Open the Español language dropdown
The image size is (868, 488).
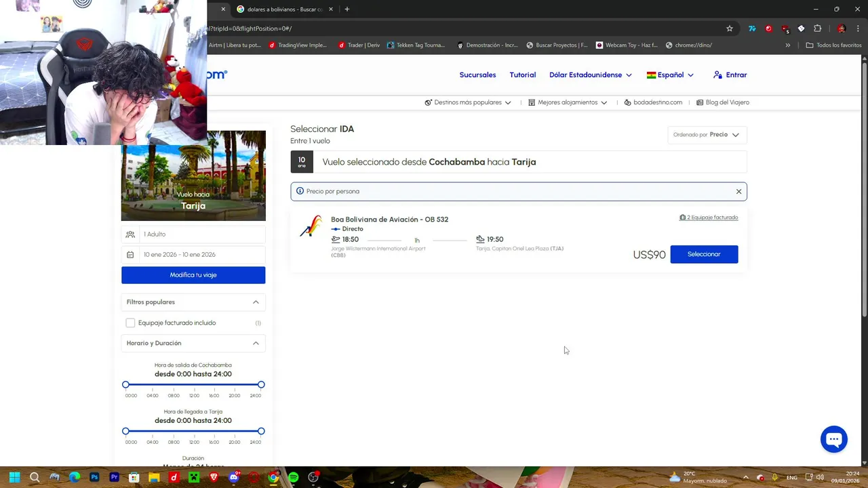[670, 75]
